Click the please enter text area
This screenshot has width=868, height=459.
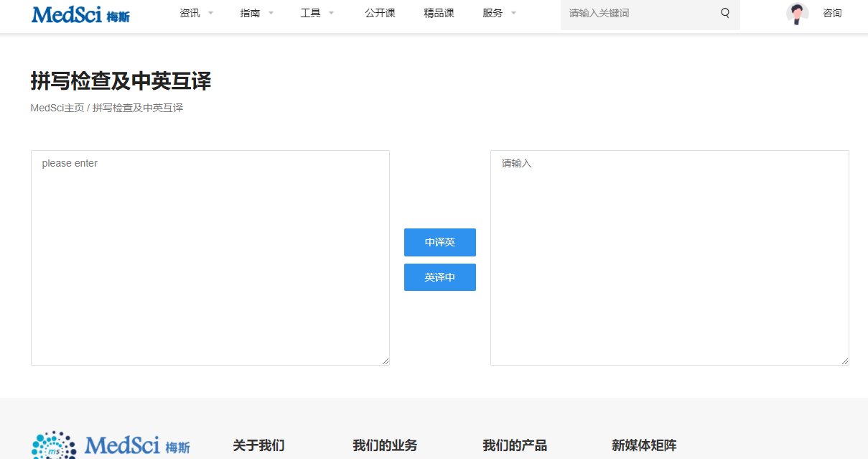click(210, 256)
